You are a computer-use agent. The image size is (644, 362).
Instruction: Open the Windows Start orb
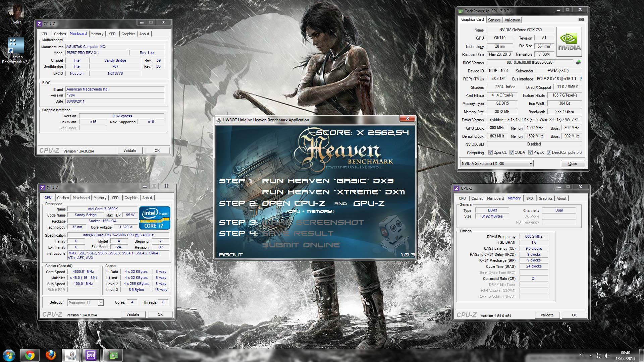coord(9,355)
